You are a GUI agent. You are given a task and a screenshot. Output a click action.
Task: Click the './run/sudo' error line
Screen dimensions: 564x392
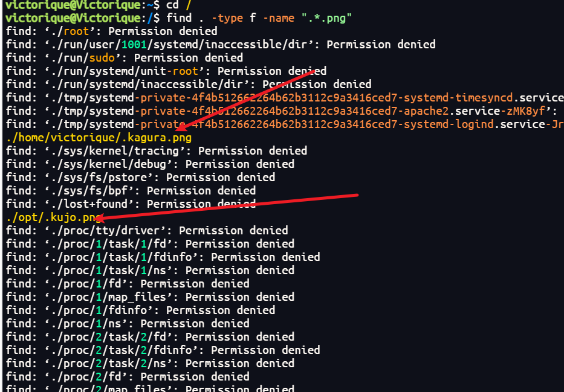pos(125,57)
